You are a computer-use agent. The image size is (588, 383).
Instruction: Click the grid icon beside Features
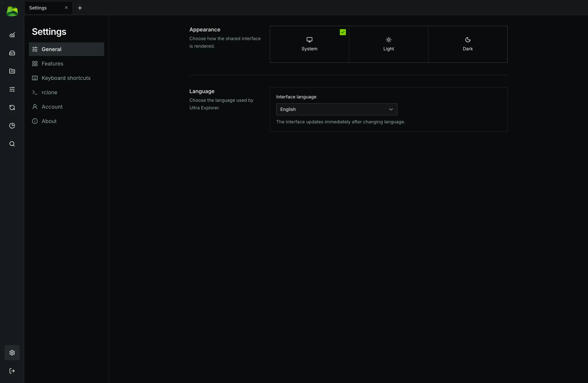[35, 64]
